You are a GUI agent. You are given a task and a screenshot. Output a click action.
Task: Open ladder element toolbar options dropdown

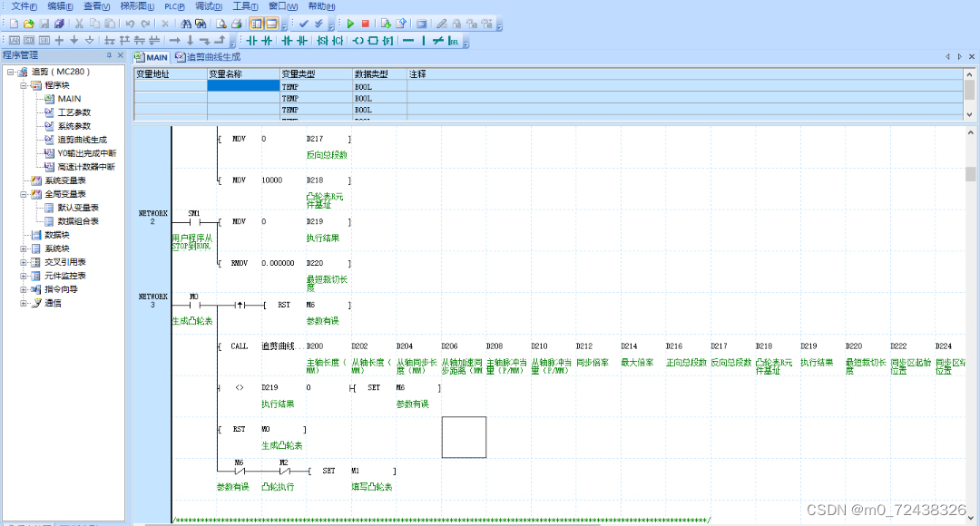(465, 42)
